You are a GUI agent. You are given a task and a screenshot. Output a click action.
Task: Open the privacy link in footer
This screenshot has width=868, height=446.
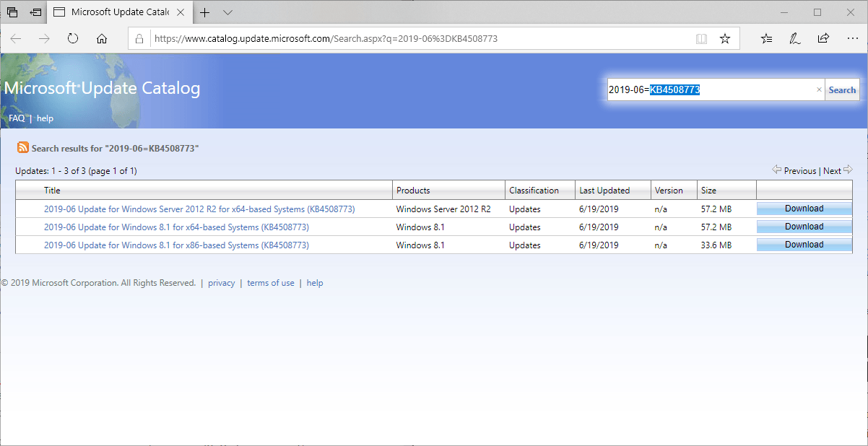[221, 283]
